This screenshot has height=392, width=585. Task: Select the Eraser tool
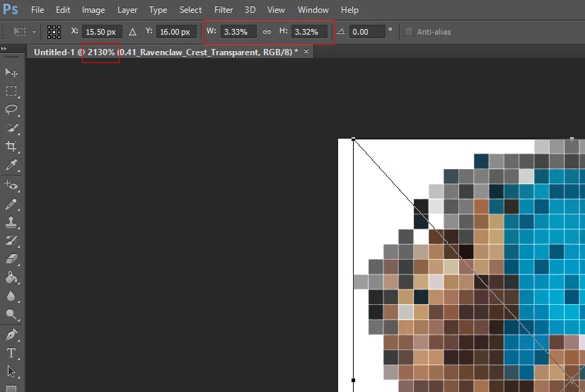point(11,259)
